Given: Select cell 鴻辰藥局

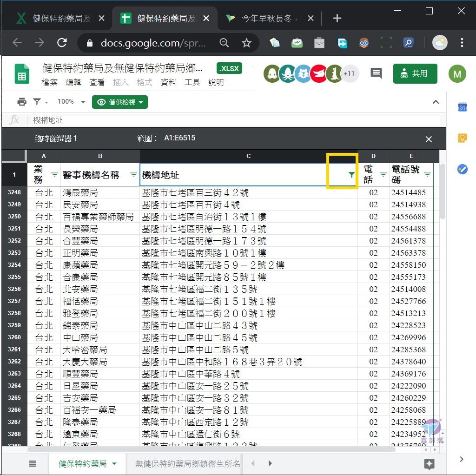Looking at the screenshot, I should pyautogui.click(x=100, y=192).
